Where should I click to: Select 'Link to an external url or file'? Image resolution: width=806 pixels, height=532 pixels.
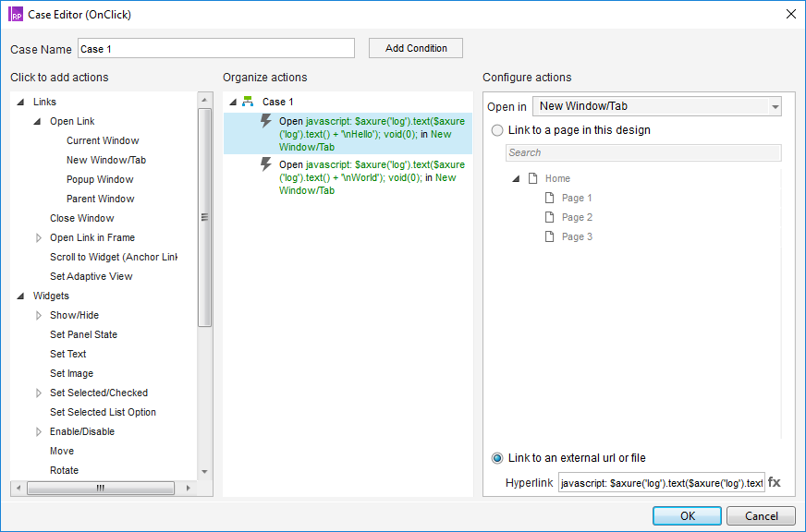click(x=498, y=458)
